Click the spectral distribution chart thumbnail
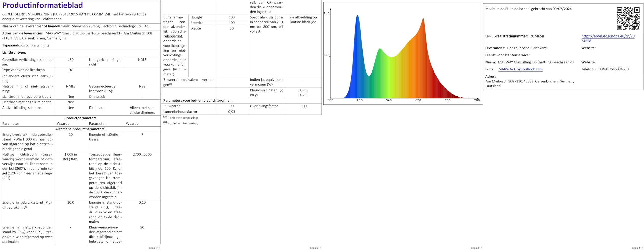644x252 pixels. click(403, 53)
